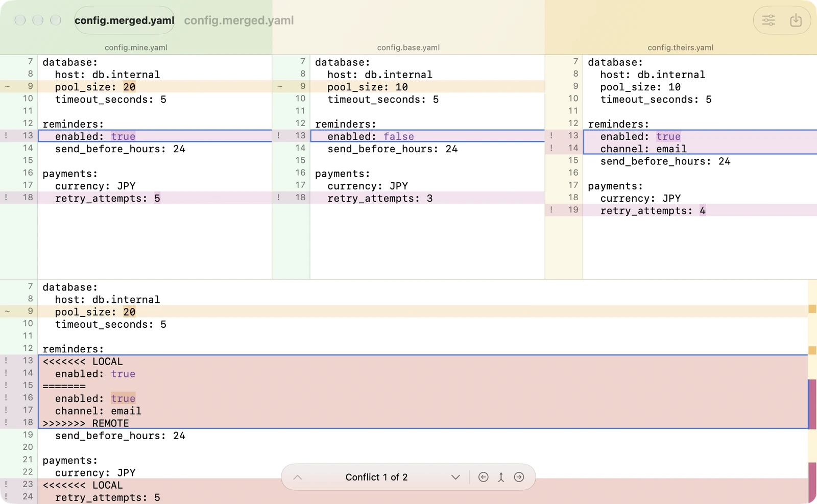Click '<<<<<<< LOCAL' on merged line 13

pyautogui.click(x=83, y=362)
